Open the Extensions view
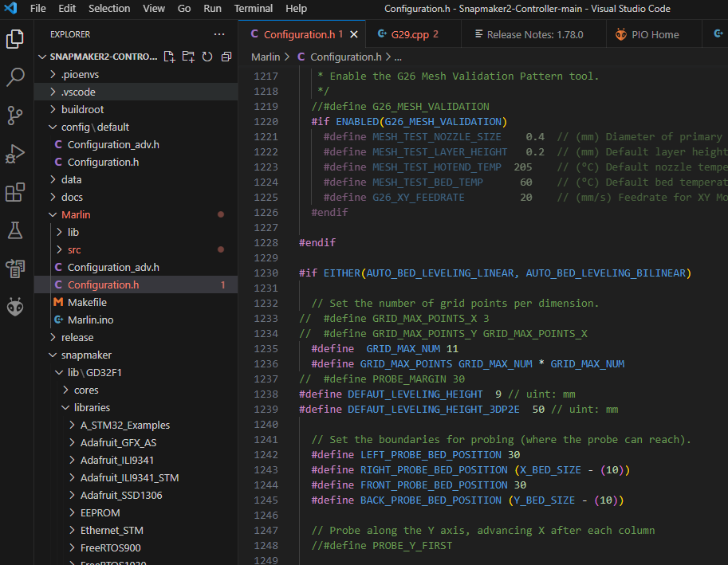The height and width of the screenshot is (565, 728). (15, 192)
